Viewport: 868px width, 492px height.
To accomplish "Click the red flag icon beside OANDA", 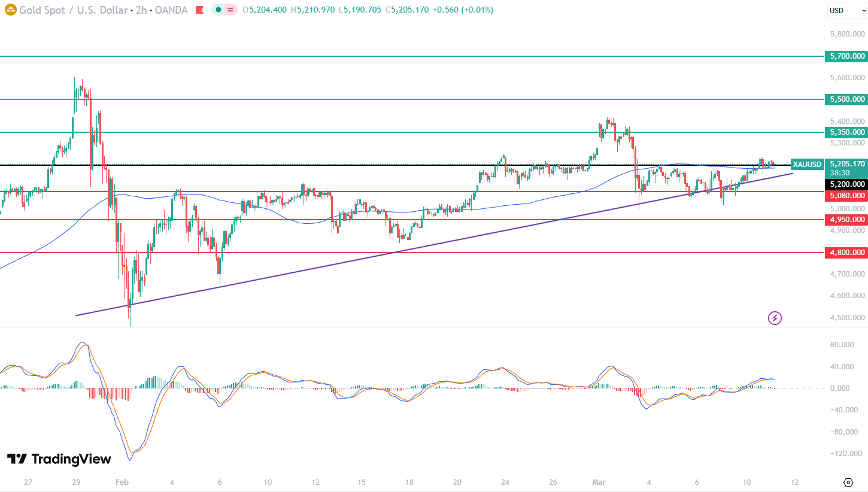I will click(199, 10).
